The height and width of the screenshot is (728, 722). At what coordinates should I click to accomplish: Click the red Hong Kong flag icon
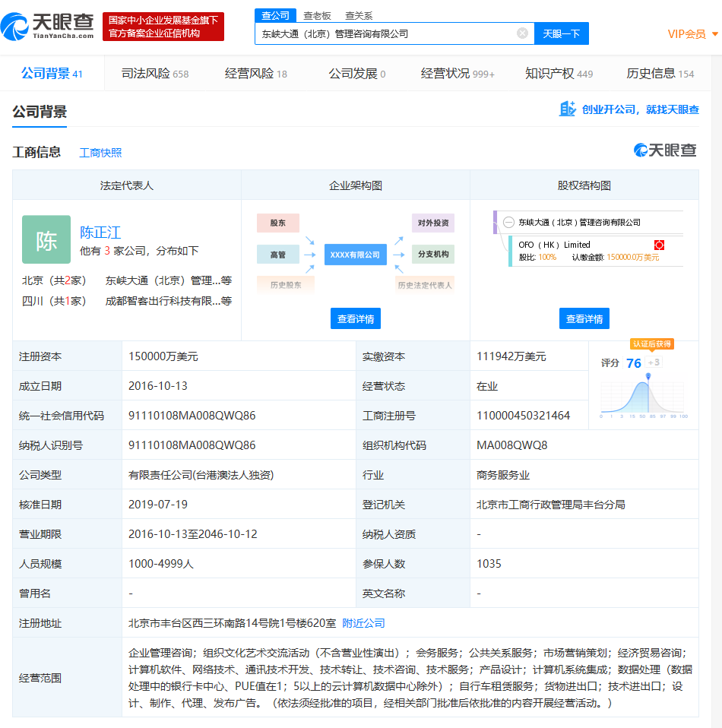(x=659, y=245)
